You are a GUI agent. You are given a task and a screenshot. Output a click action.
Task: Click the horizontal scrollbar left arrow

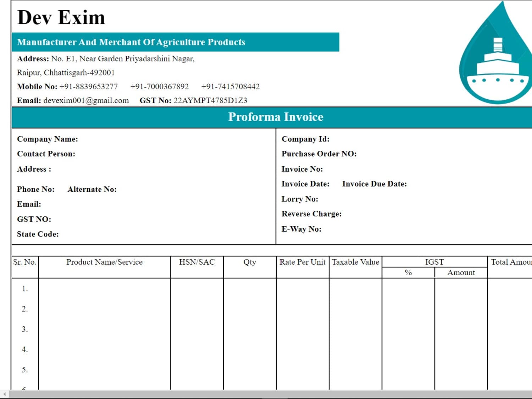pyautogui.click(x=4, y=394)
